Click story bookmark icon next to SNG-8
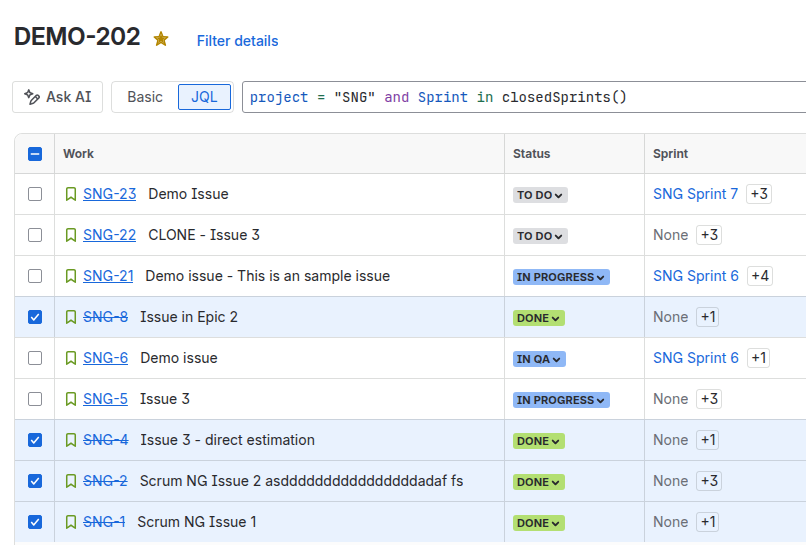 [71, 317]
